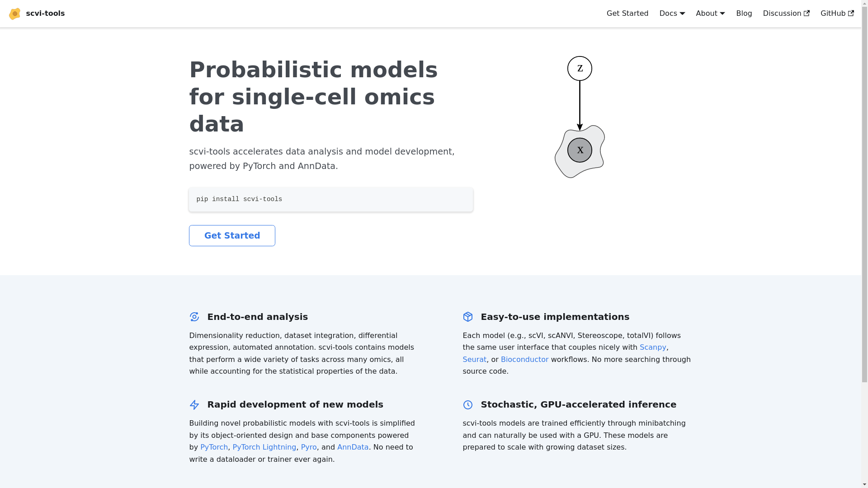
Task: Click the page vertical scrollbar
Action: 865,244
